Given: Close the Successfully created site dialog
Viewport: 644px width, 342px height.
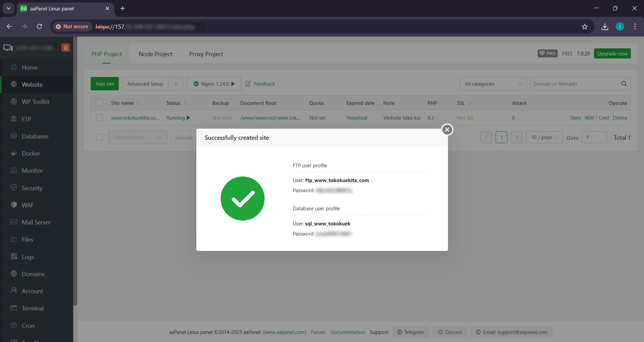Looking at the screenshot, I should point(447,130).
